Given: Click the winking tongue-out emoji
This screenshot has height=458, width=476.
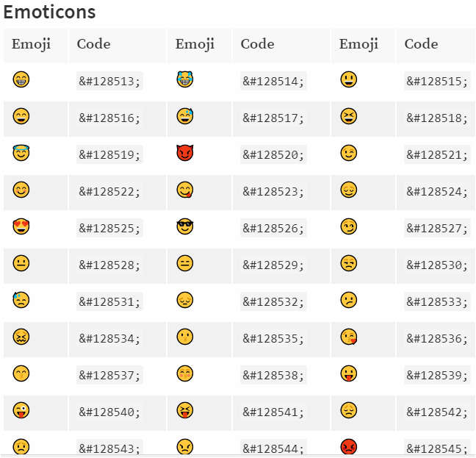Looking at the screenshot, I should point(21,411).
